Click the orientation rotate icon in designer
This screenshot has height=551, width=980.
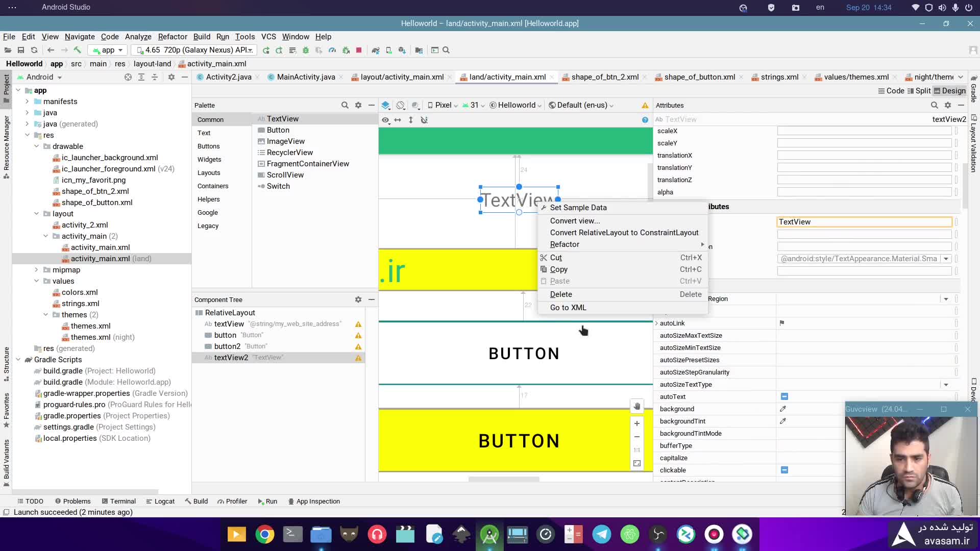(x=401, y=105)
